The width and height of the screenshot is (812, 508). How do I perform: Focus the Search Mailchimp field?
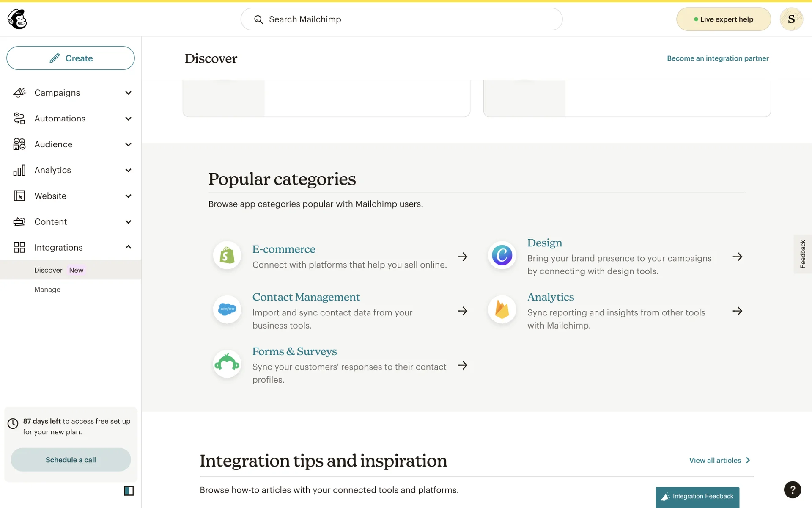click(402, 19)
